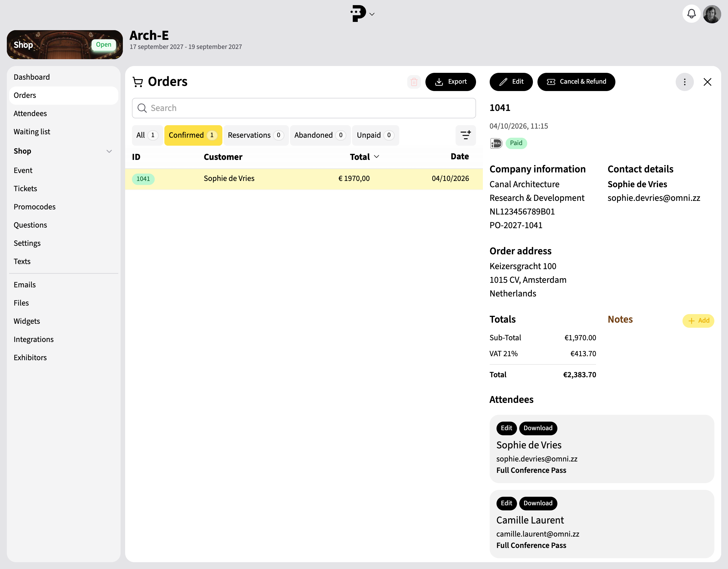Collapse the Shop section in sidebar
The width and height of the screenshot is (728, 569).
pyautogui.click(x=109, y=151)
